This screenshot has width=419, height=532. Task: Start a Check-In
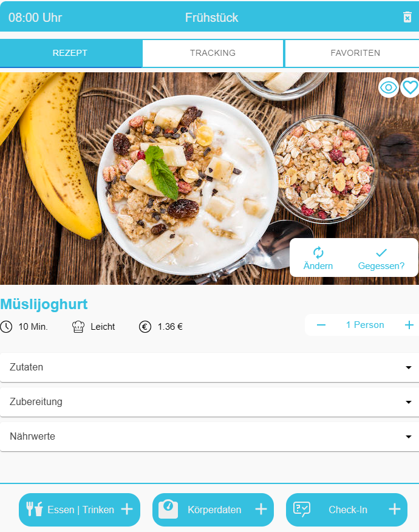[347, 510]
